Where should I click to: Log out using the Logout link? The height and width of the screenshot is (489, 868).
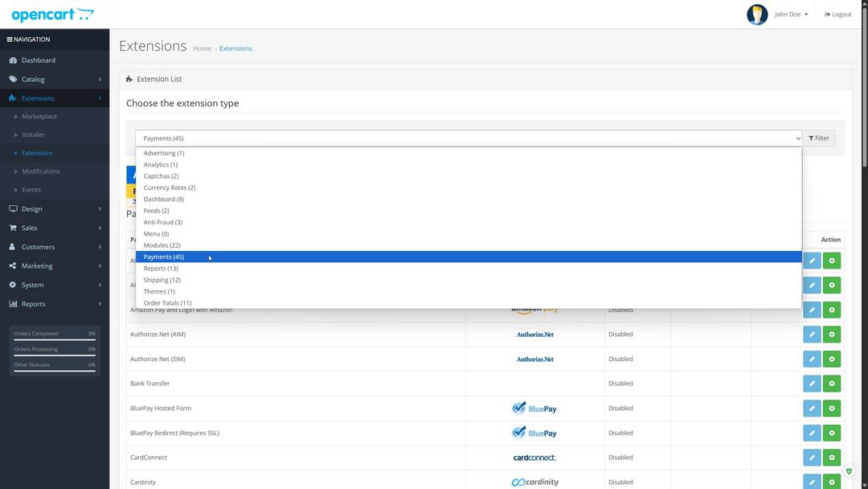click(x=838, y=14)
